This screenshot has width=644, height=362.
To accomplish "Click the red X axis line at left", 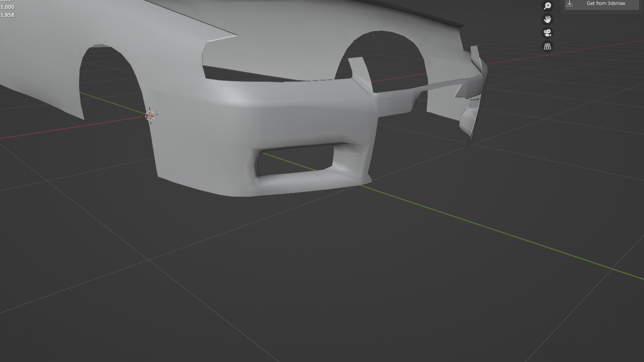I will [x=67, y=129].
